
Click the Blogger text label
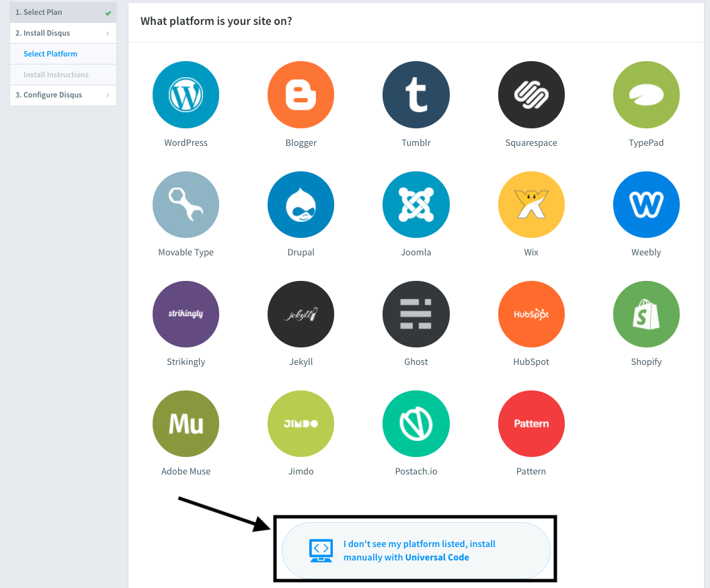[x=301, y=143]
